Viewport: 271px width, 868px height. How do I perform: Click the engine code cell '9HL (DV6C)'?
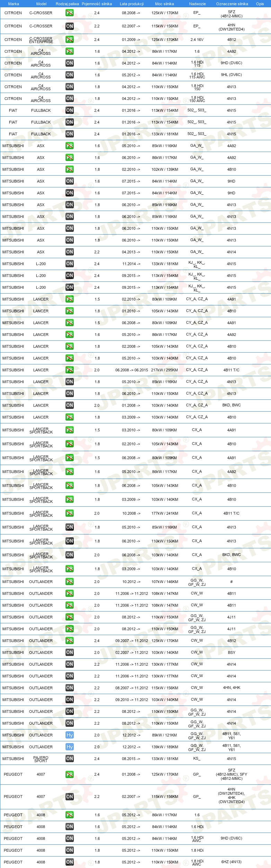pyautogui.click(x=231, y=75)
